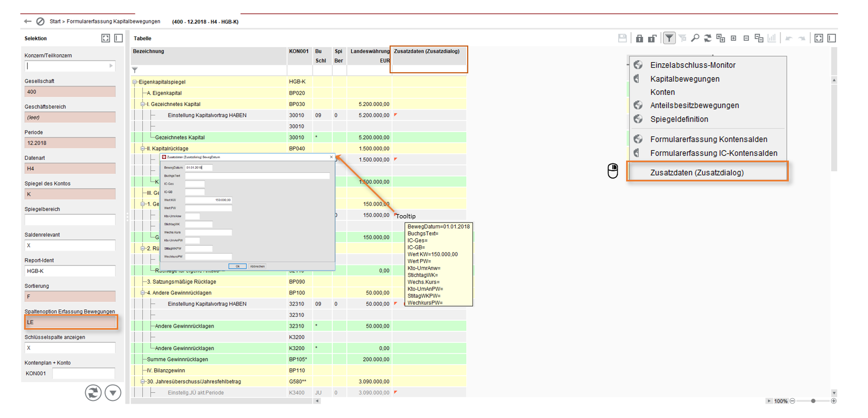Click Formularerfassung Kapitalbewegungen breadcrumb
Image resolution: width=868 pixels, height=418 pixels.
[x=113, y=21]
